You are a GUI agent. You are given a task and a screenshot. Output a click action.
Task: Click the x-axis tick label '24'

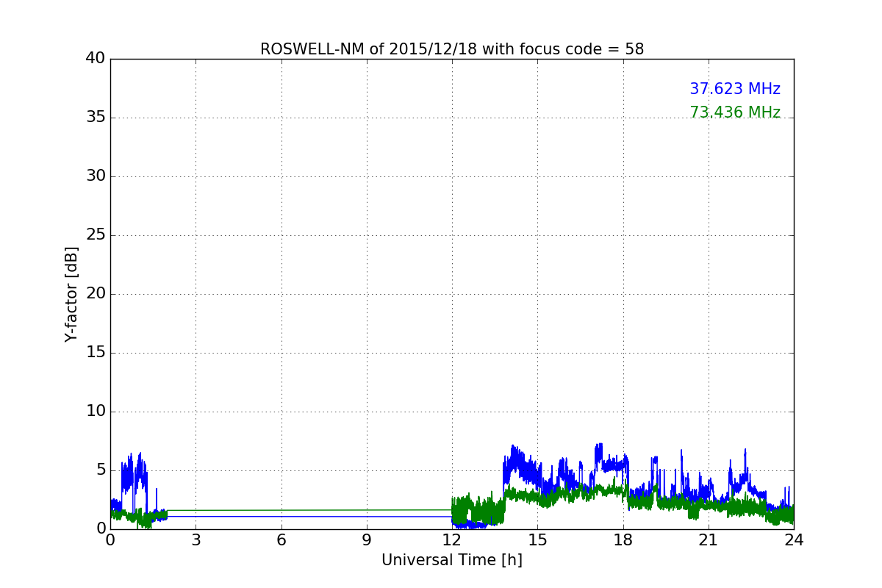point(794,540)
